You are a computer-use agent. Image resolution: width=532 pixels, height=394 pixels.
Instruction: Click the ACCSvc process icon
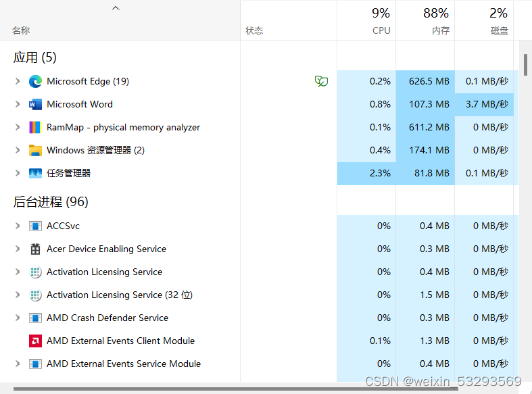[x=35, y=226]
